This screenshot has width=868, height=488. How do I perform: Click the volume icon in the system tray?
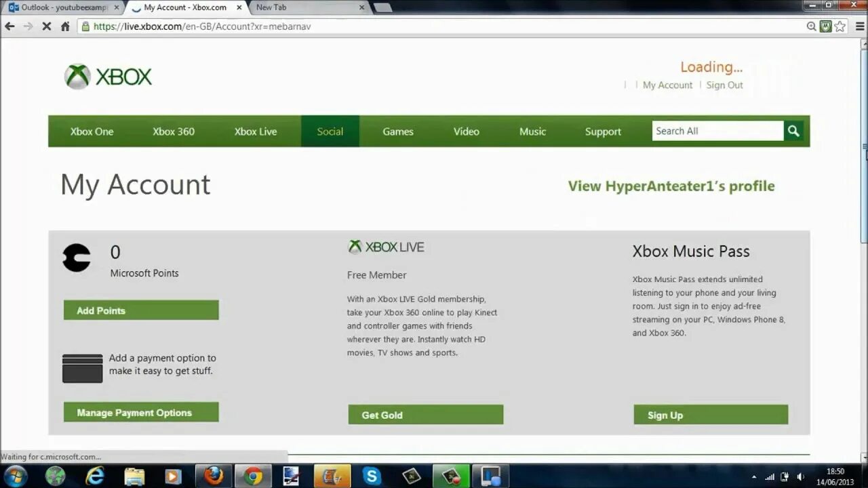tap(800, 476)
